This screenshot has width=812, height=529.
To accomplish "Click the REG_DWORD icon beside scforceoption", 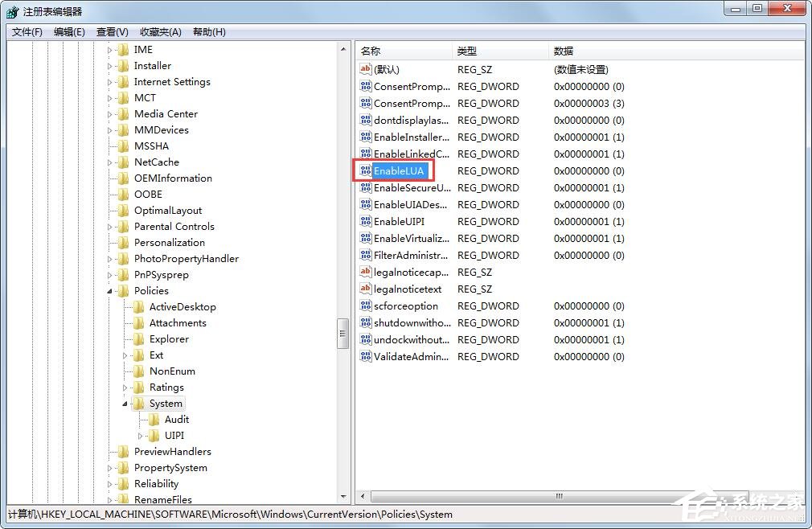I will (x=367, y=306).
